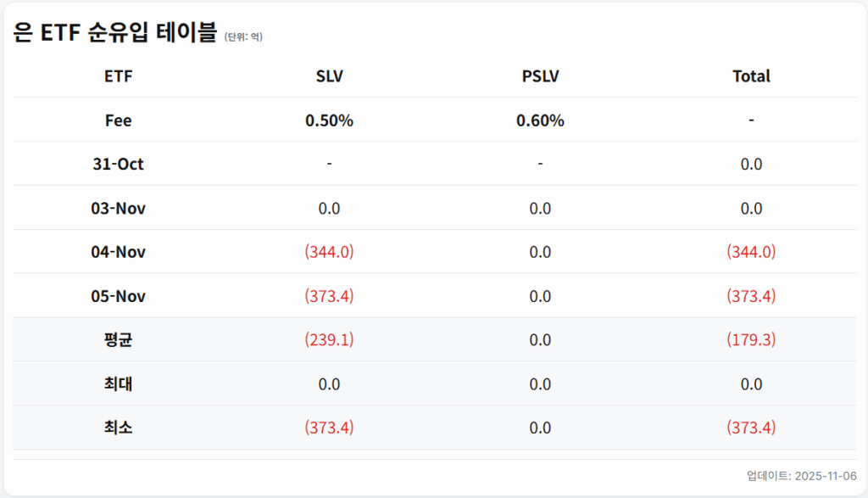
Task: Click the PSLV column header
Action: 540,76
